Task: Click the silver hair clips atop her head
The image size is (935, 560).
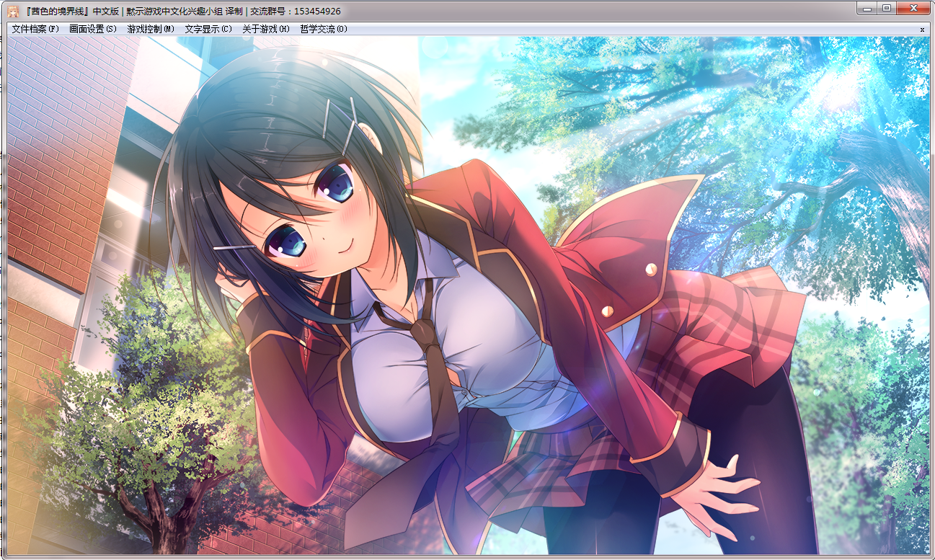Action: [x=341, y=121]
